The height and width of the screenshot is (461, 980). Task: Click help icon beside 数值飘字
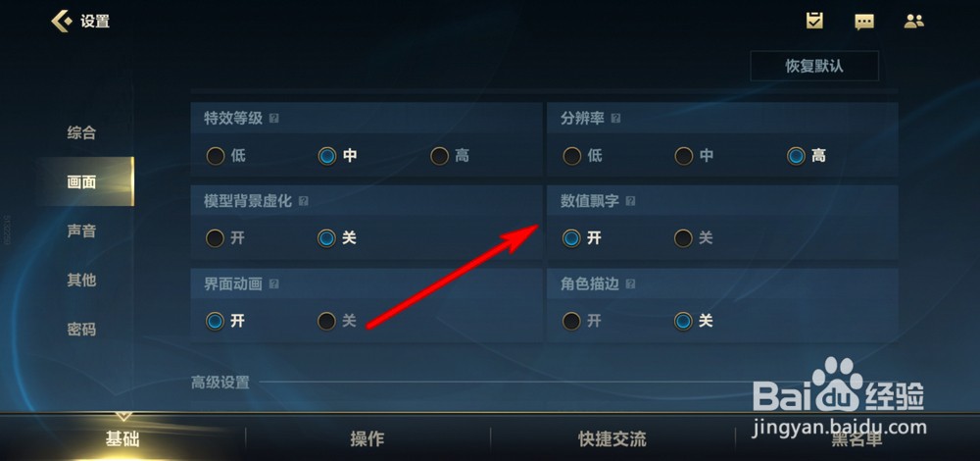click(630, 201)
